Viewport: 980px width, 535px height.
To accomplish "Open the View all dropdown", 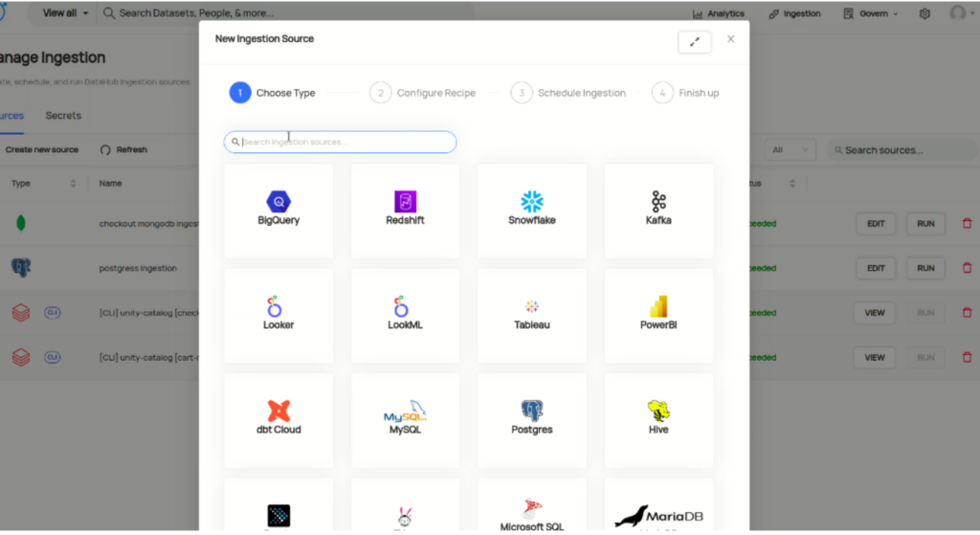I will click(65, 13).
